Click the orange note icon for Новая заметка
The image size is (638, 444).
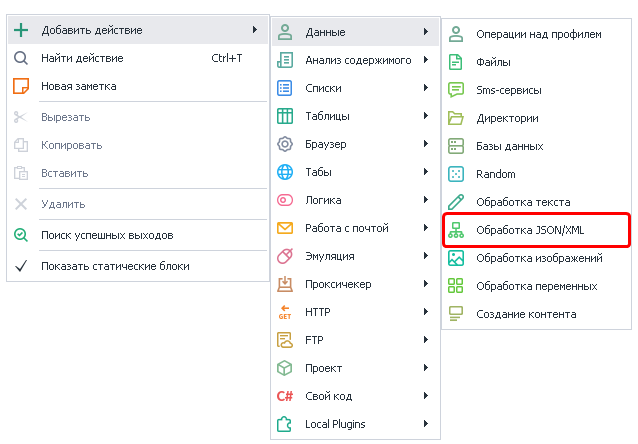point(21,86)
